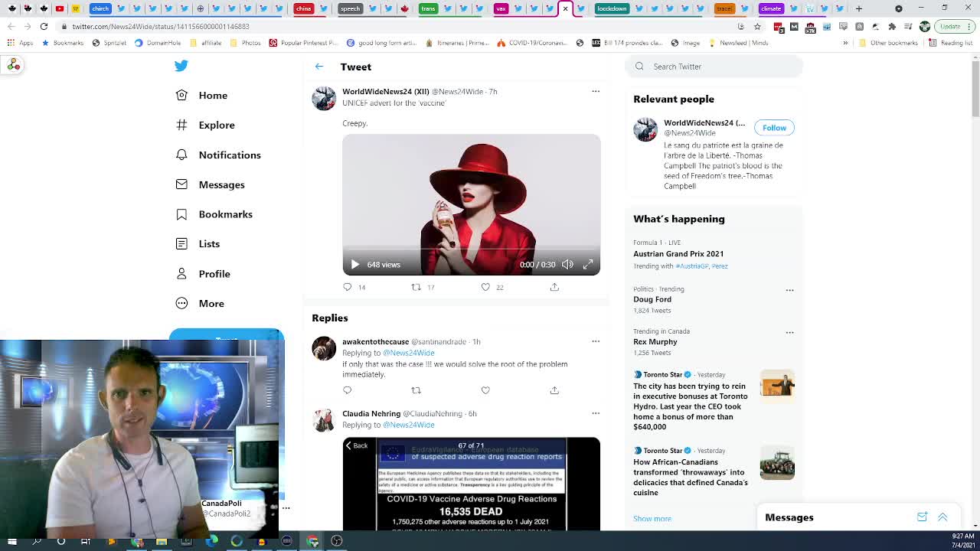Viewport: 980px width, 551px height.
Task: Open Windows Start menu
Action: [11, 541]
